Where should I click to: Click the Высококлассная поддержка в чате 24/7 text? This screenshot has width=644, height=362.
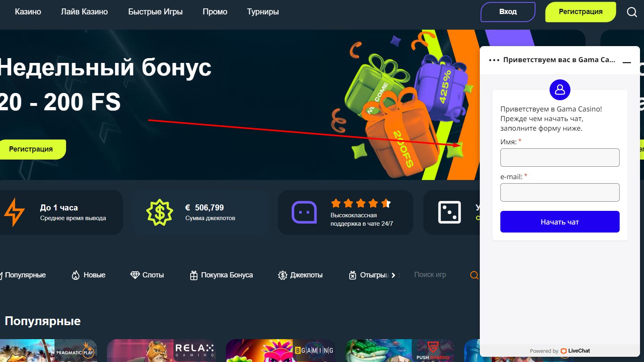tap(362, 219)
